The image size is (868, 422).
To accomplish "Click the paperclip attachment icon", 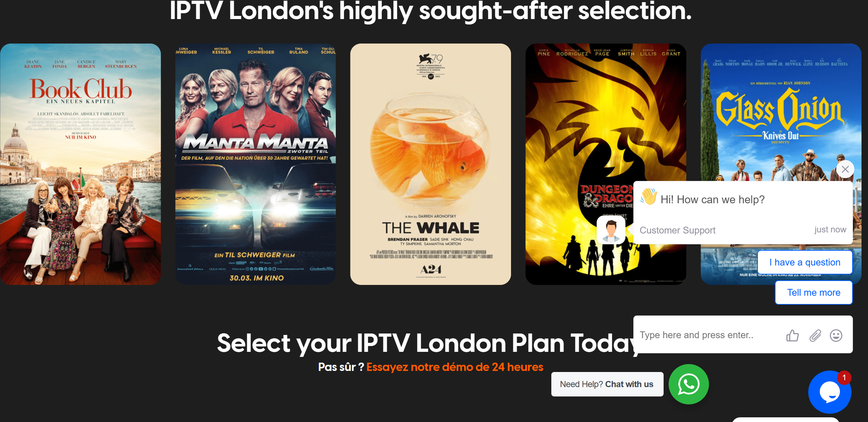I will 815,335.
